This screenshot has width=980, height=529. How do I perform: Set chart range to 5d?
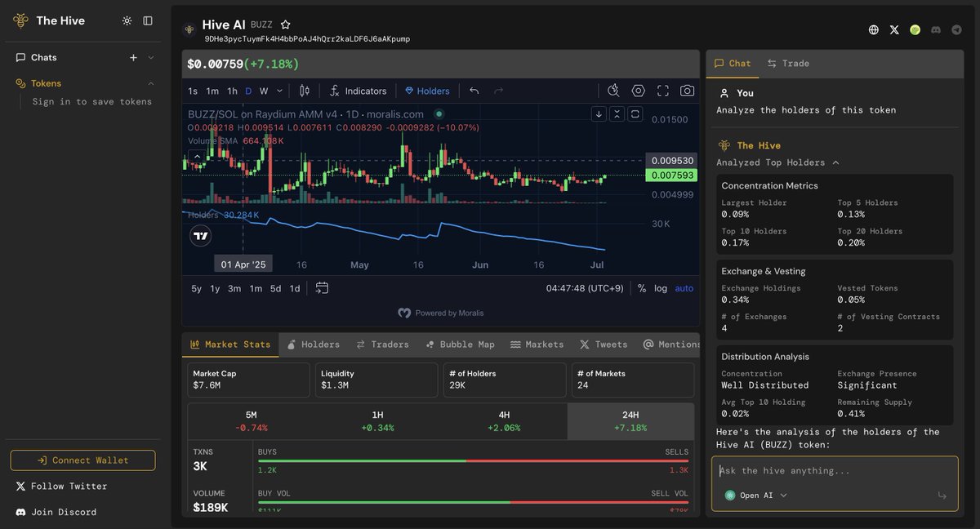275,288
